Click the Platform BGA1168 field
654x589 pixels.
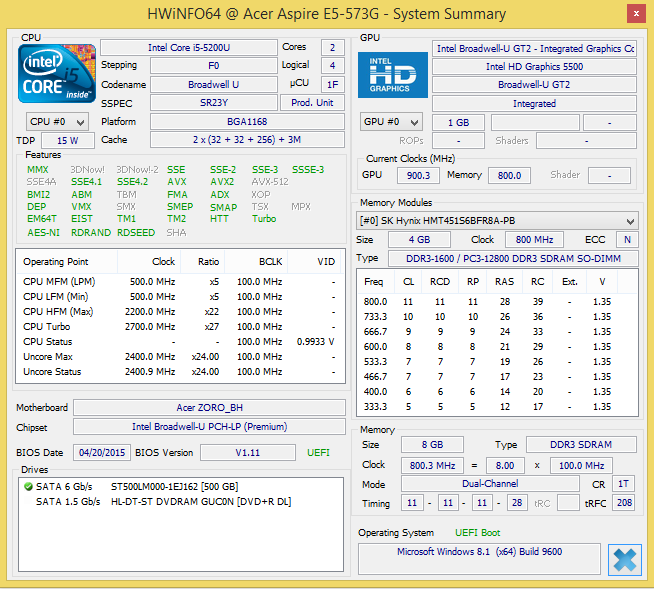247,122
